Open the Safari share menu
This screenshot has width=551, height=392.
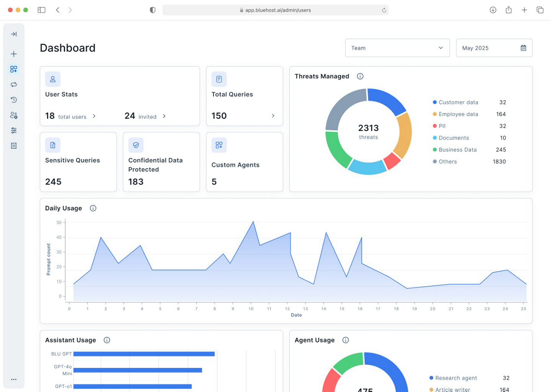tap(508, 10)
